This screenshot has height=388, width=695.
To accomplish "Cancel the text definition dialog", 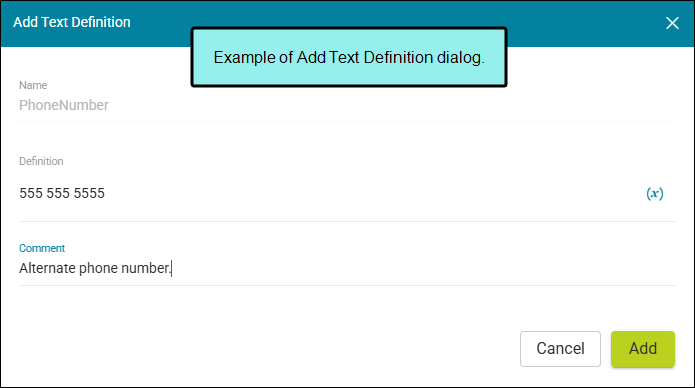I will [x=560, y=349].
